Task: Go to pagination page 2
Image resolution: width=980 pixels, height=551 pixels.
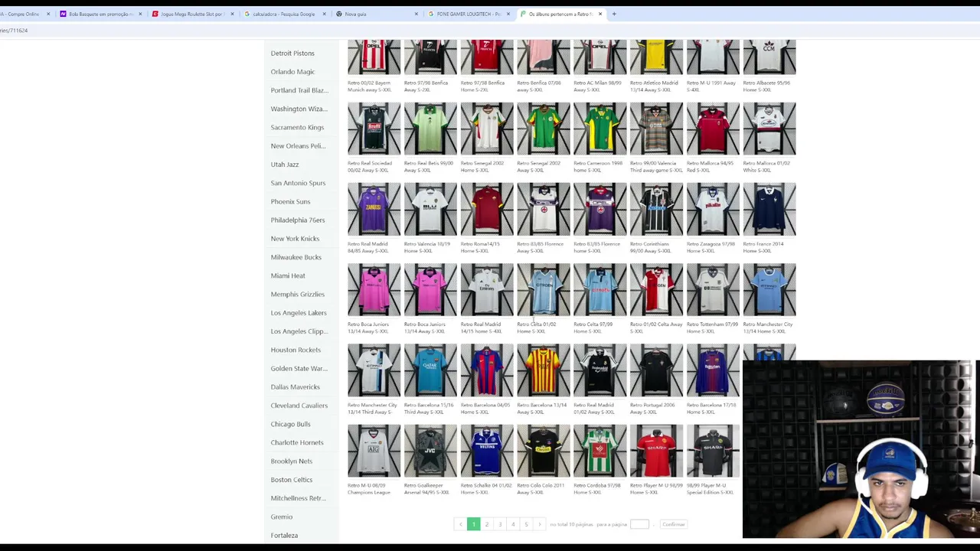Action: coord(486,524)
